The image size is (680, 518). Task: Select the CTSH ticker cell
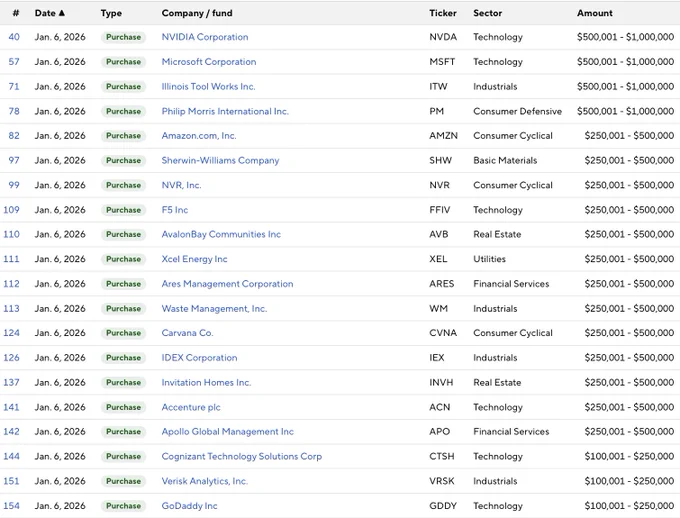pos(441,456)
